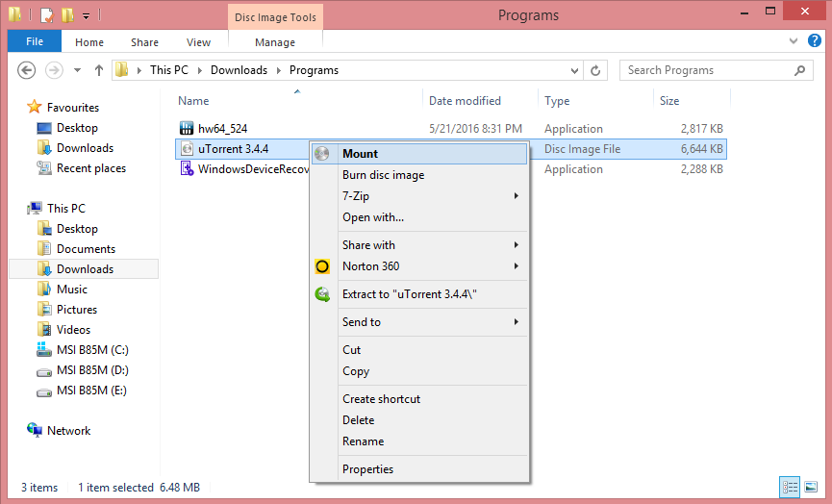Click the Favourites star icon
The width and height of the screenshot is (832, 504).
coord(35,107)
